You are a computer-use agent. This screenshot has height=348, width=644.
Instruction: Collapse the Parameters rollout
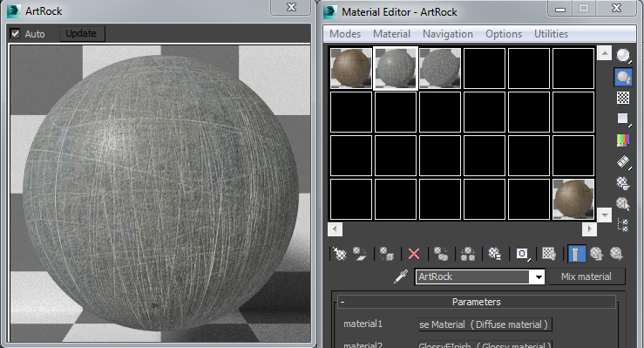tap(477, 302)
